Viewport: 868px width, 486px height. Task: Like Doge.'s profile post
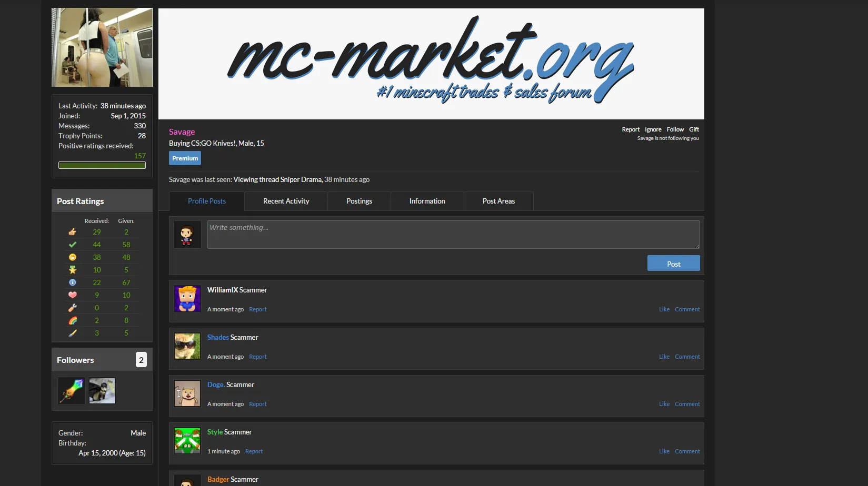[x=664, y=404]
